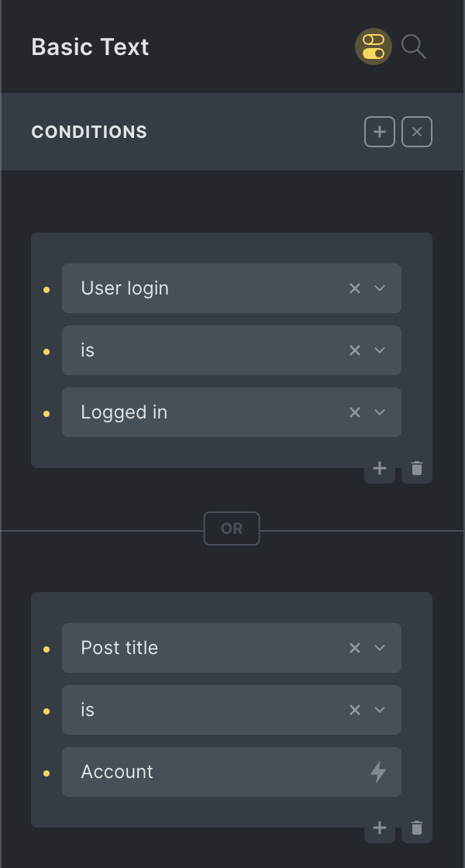The height and width of the screenshot is (868, 465).
Task: Delete the Post title condition group
Action: coord(417,828)
